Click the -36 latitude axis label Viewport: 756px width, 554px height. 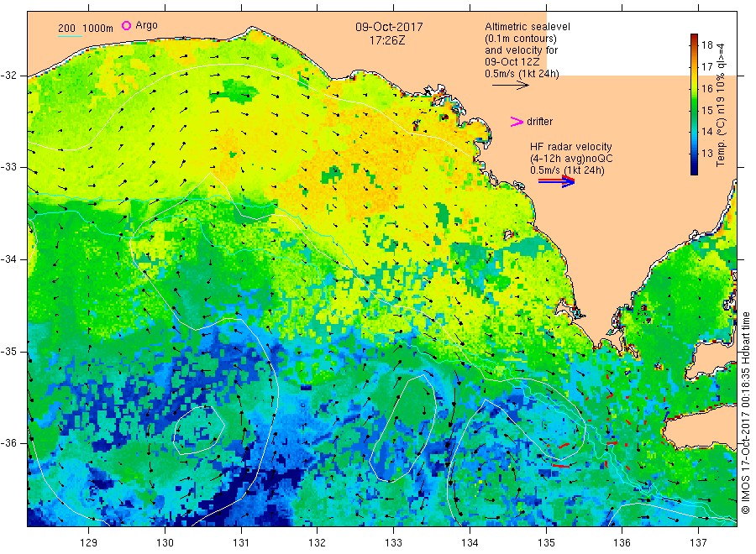8,443
